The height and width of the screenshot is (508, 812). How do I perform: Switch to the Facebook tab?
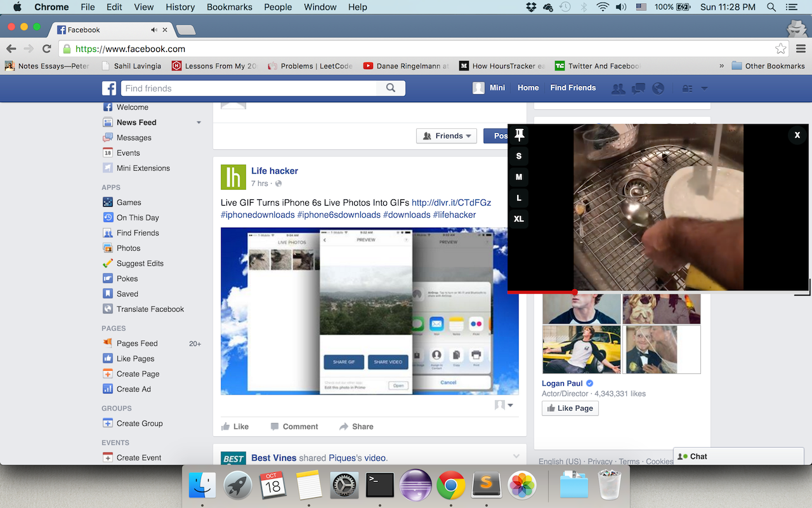coord(111,30)
